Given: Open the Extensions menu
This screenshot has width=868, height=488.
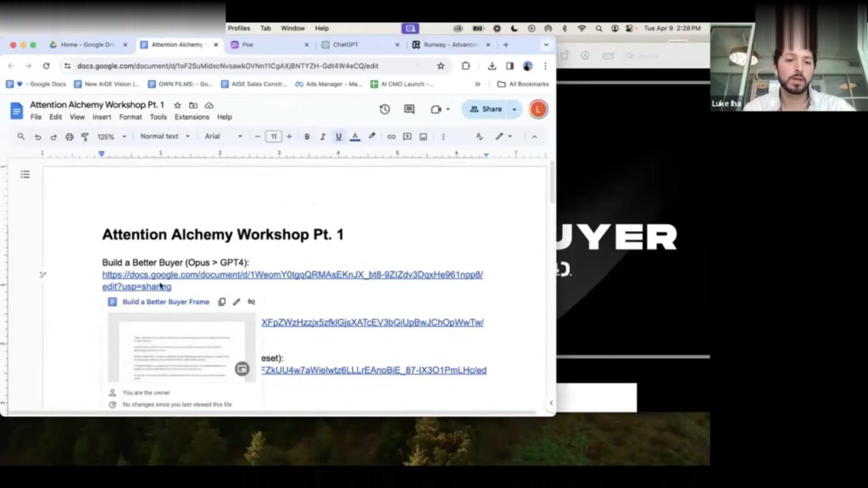Looking at the screenshot, I should pyautogui.click(x=192, y=117).
